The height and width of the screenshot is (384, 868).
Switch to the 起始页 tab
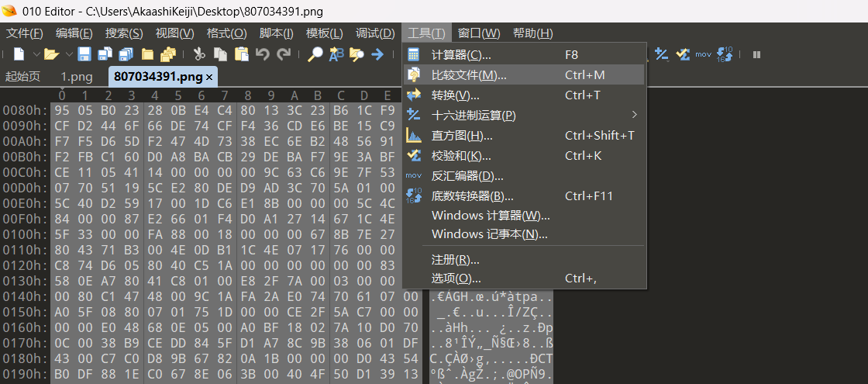coord(22,77)
